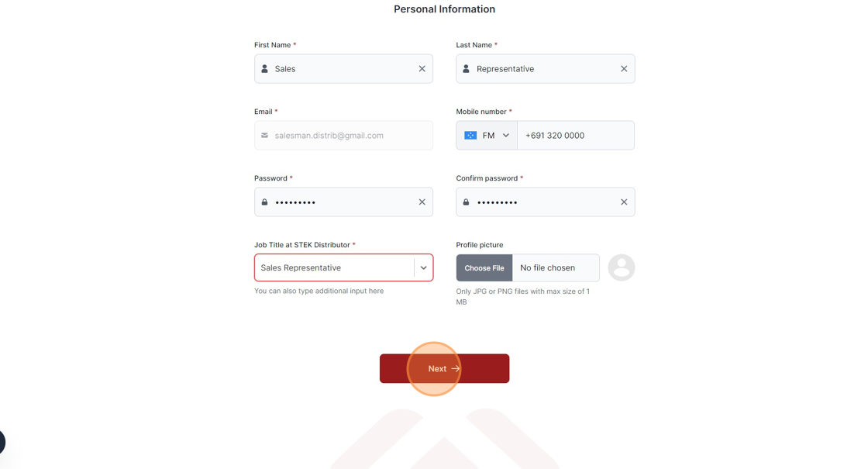Expand the Job Title dropdown chevron
Image resolution: width=868 pixels, height=469 pixels.
(x=423, y=268)
